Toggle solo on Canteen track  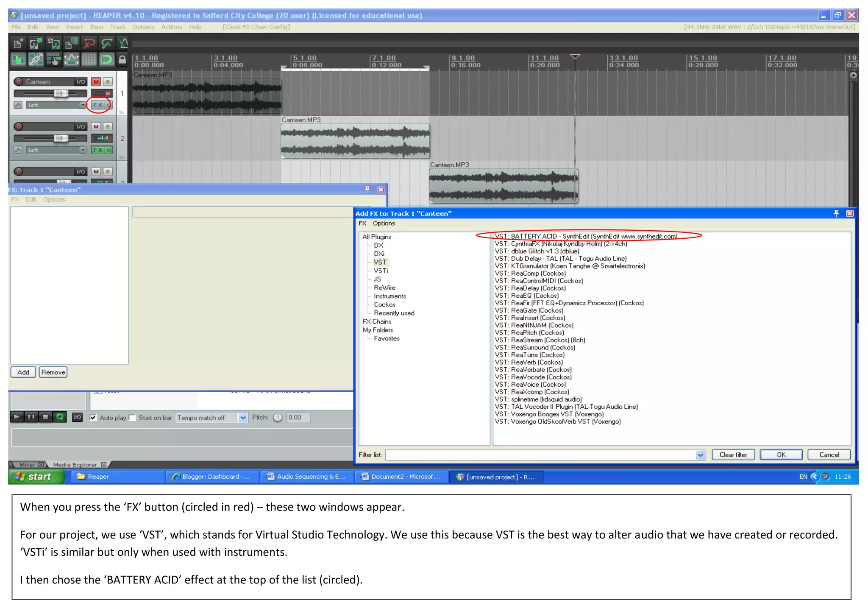(x=108, y=82)
